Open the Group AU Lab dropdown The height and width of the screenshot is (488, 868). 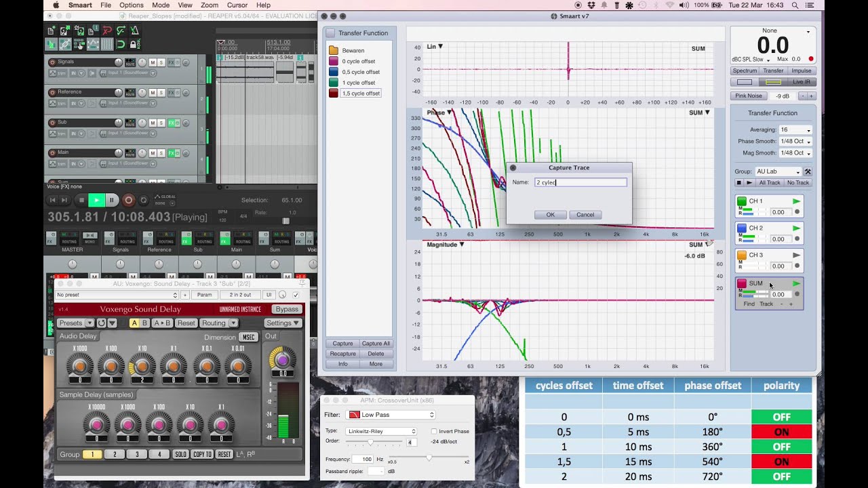pos(778,171)
